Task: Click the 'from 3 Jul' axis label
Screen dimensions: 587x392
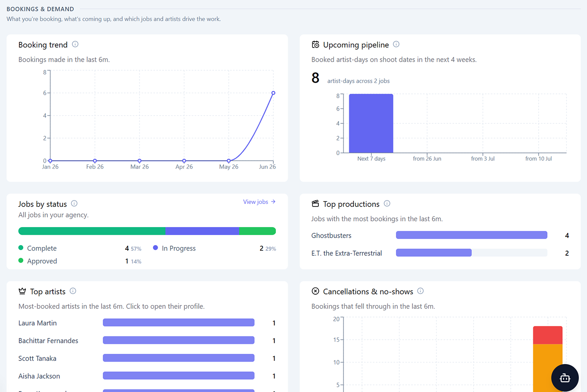Action: click(483, 159)
